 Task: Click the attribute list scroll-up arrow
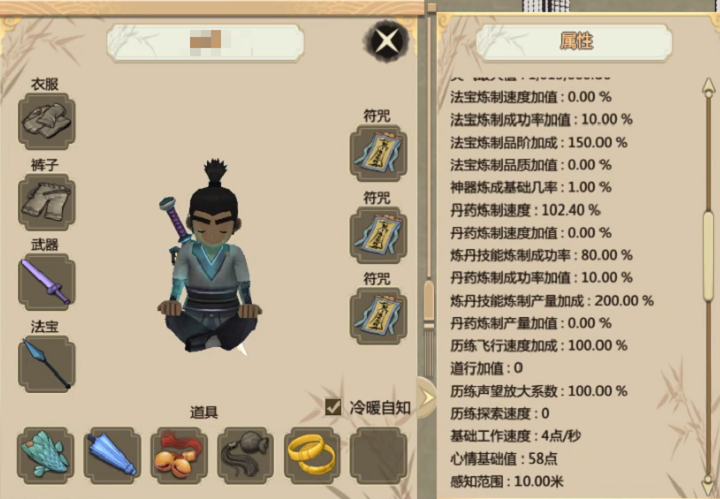[709, 86]
